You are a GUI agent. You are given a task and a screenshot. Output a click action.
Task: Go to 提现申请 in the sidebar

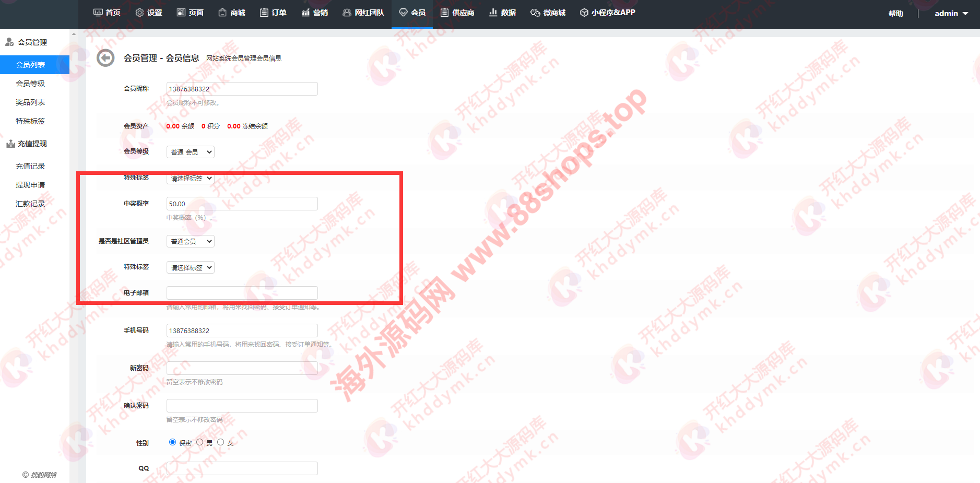pos(30,185)
